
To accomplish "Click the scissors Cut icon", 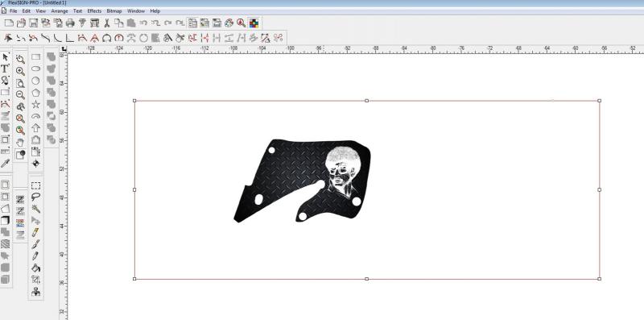I will click(x=107, y=23).
